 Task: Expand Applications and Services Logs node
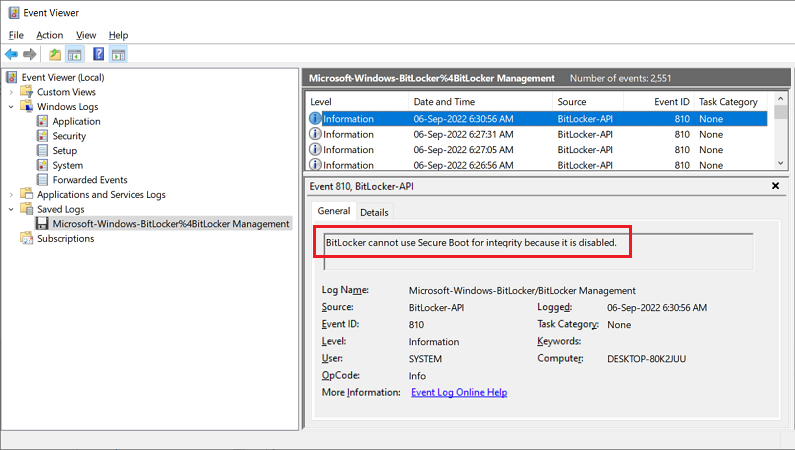11,195
